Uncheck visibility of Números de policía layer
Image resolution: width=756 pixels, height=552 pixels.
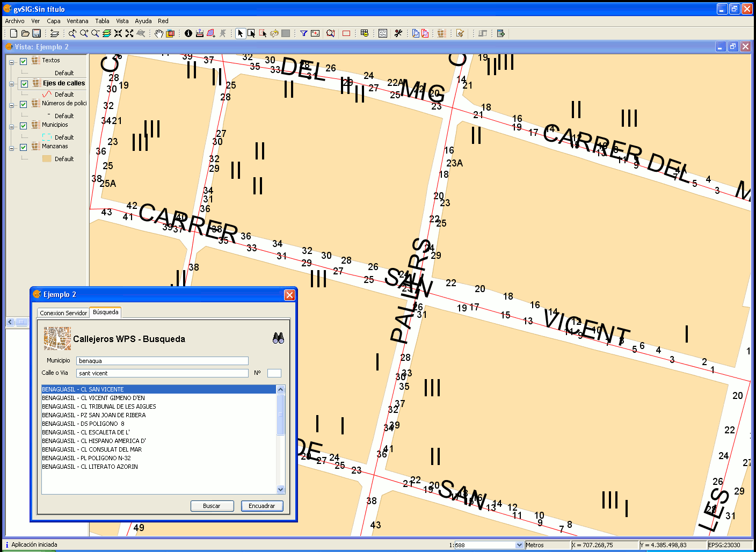pos(24,105)
